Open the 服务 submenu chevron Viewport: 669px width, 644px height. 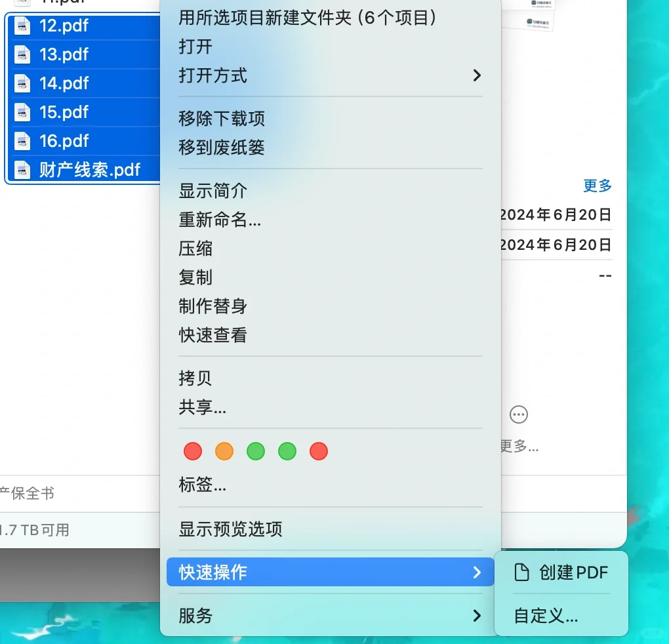tap(477, 616)
